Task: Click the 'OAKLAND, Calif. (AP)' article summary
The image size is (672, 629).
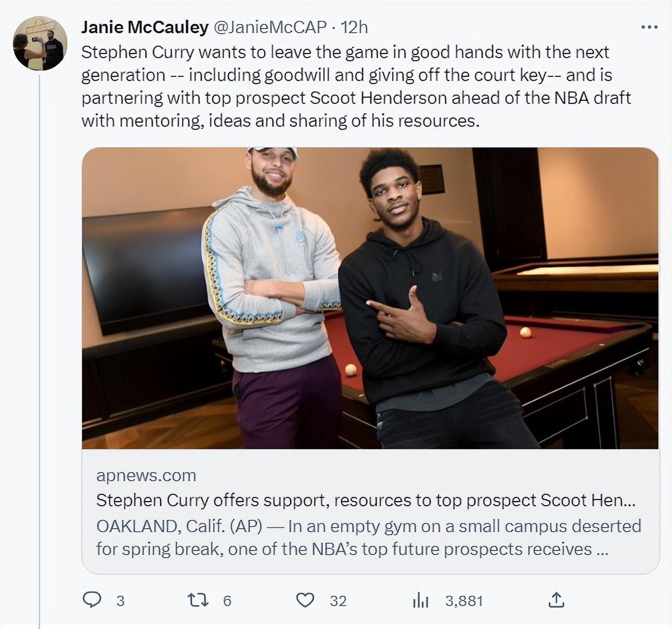Action: tap(368, 538)
